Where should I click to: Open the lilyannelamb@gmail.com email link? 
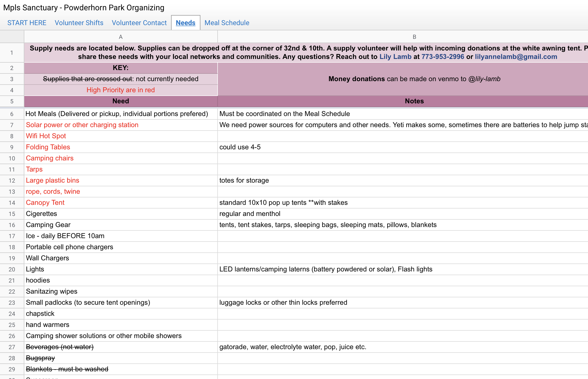[x=516, y=57]
